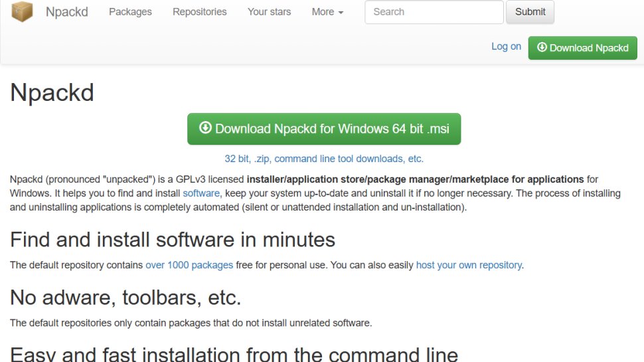Click the Log on link
The width and height of the screenshot is (644, 362).
(x=506, y=46)
